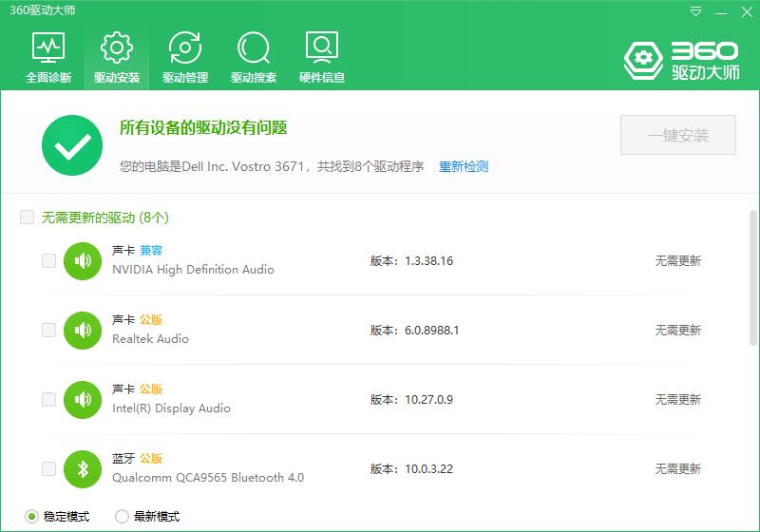760x532 pixels.
Task: Select the 最新模式 radio button
Action: click(x=123, y=517)
